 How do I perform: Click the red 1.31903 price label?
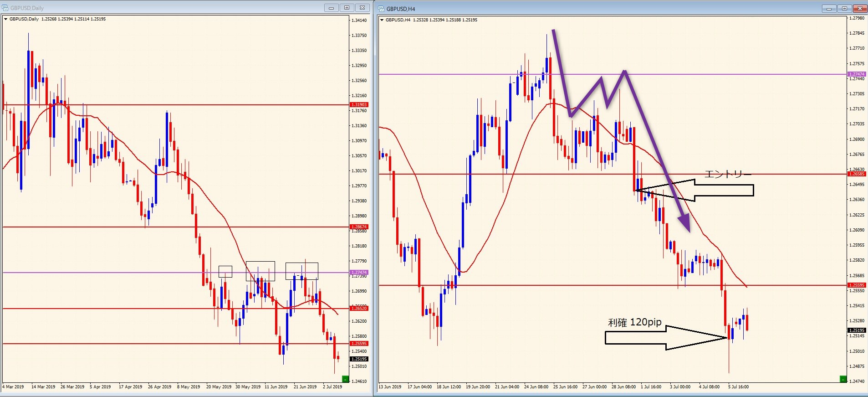click(359, 105)
